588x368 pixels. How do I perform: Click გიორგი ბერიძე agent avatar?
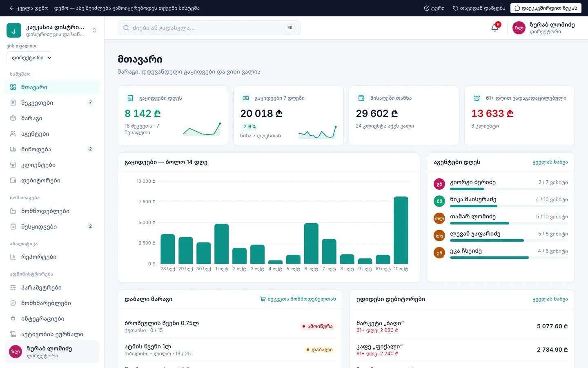coord(439,184)
